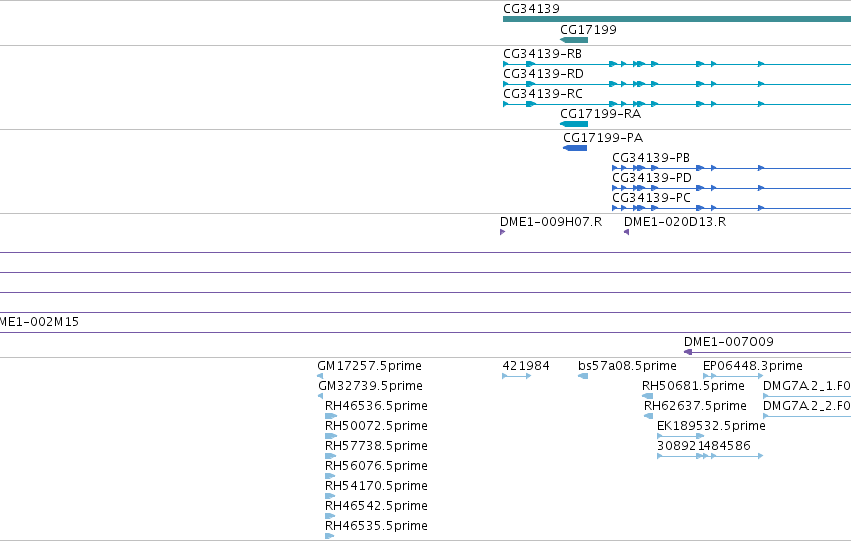Select the EP06448.3prime EST label
The image size is (851, 541).
tap(752, 366)
